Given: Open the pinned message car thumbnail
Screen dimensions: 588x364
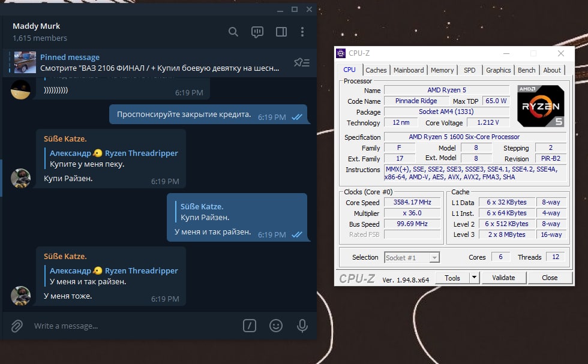Looking at the screenshot, I should tap(25, 62).
